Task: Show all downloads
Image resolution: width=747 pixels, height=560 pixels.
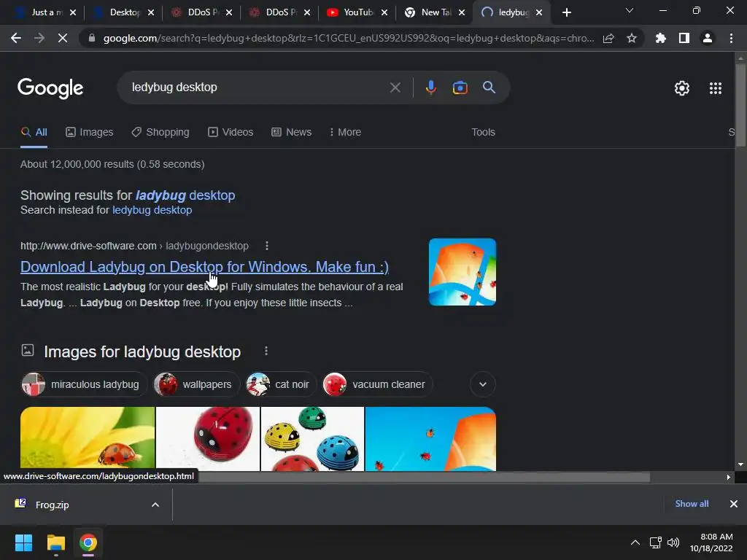Action: 692,504
